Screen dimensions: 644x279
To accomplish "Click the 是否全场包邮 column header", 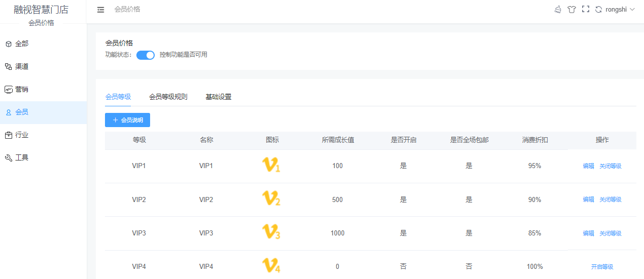I will [x=470, y=140].
